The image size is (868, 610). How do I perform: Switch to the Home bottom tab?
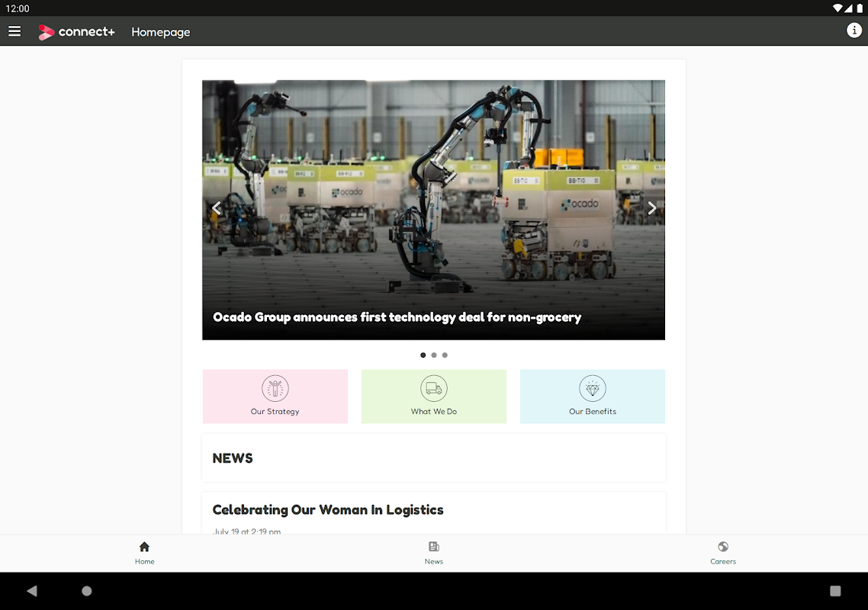(x=144, y=553)
